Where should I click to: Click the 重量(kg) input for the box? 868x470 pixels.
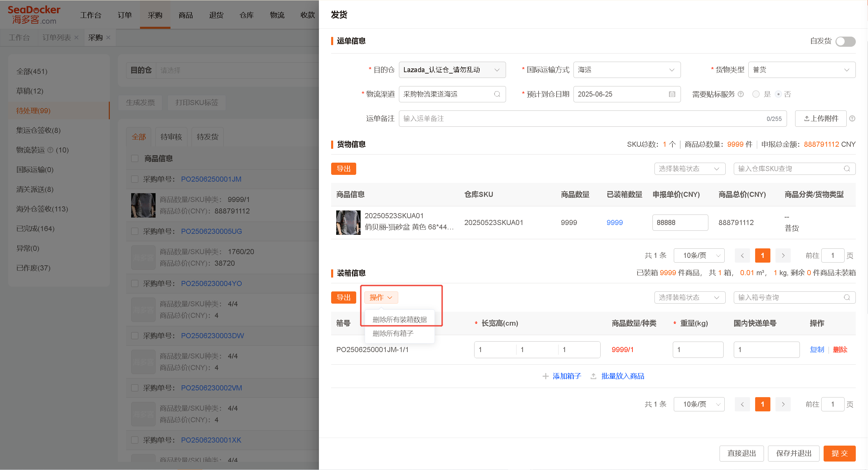click(x=698, y=350)
